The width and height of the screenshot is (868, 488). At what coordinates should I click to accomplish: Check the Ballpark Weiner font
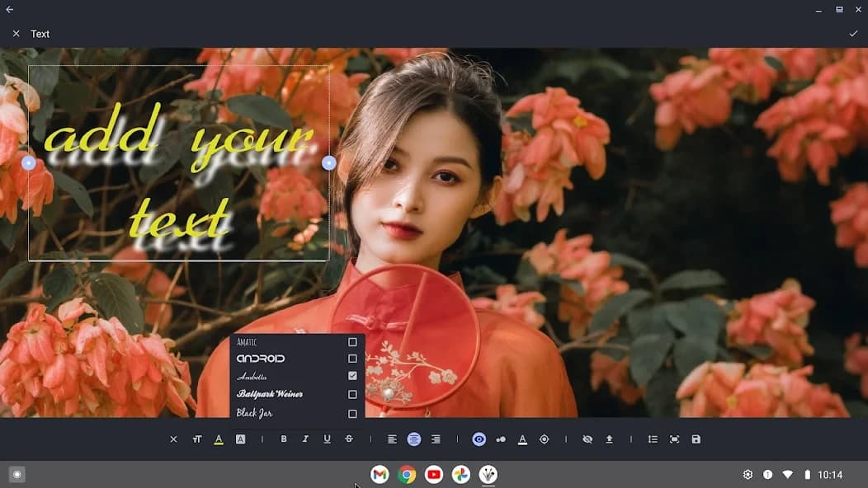(x=351, y=393)
